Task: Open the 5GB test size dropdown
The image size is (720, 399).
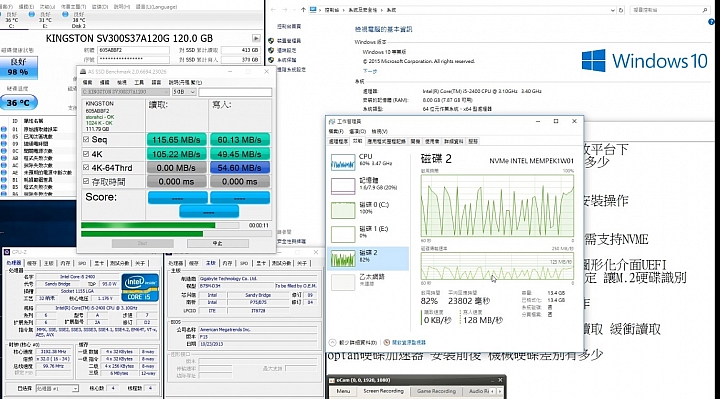Action: (184, 92)
